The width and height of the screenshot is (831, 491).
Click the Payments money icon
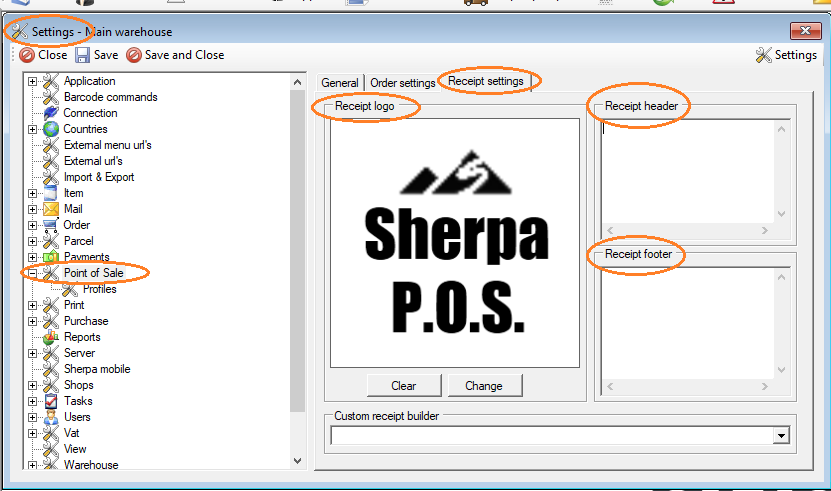tap(51, 257)
